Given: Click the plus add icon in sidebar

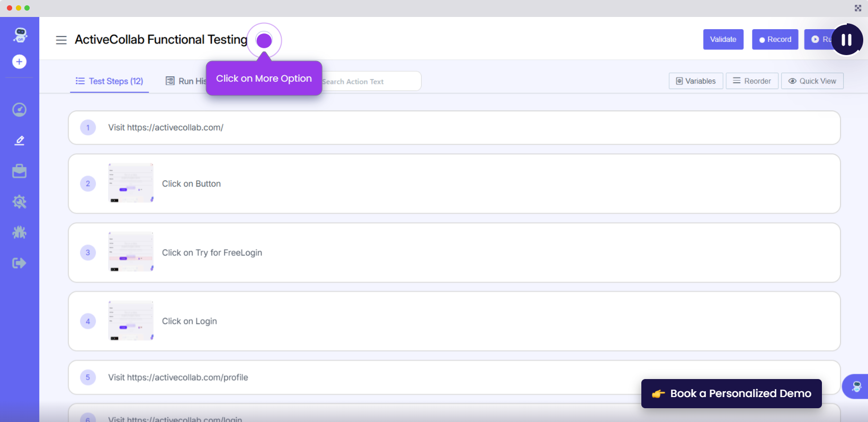Looking at the screenshot, I should tap(20, 62).
